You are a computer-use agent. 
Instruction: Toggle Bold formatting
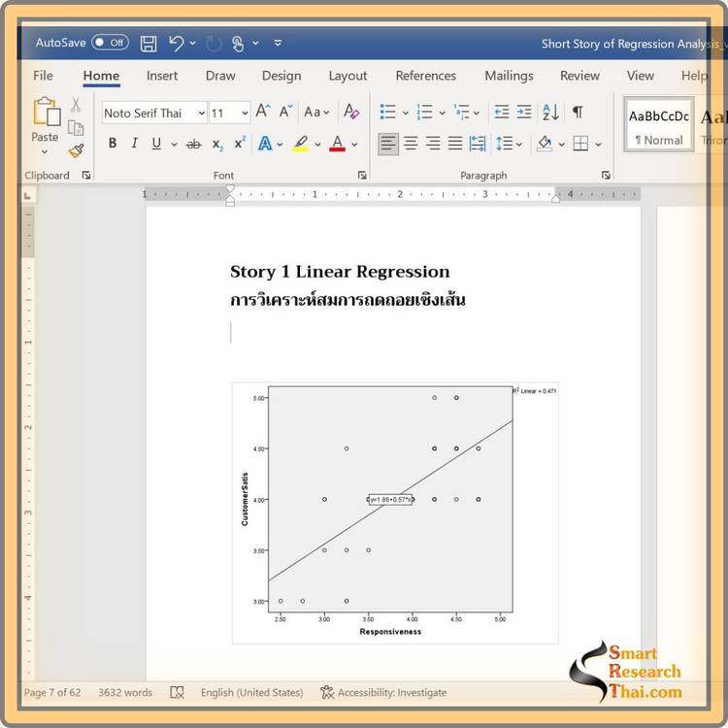point(113,143)
